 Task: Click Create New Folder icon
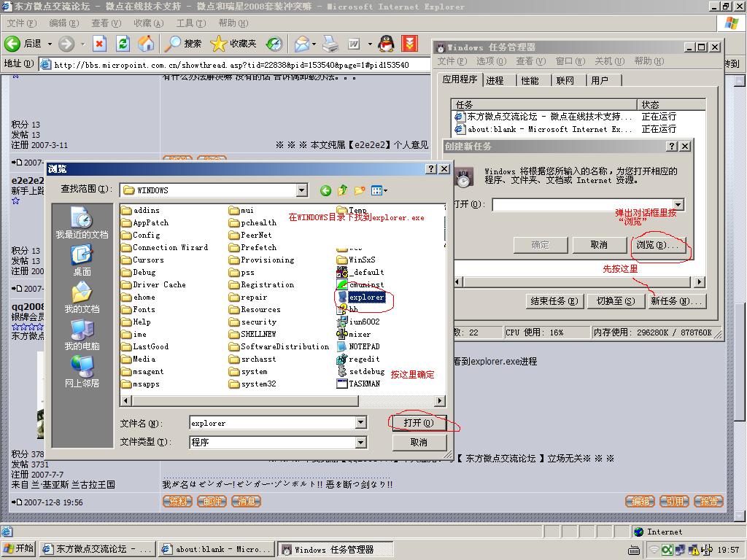tap(360, 190)
